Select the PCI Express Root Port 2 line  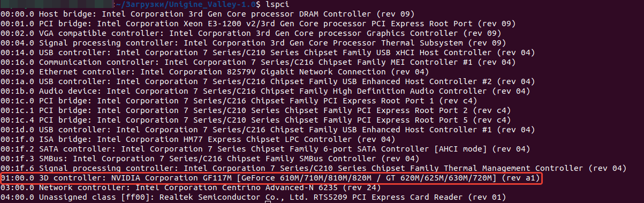255,110
